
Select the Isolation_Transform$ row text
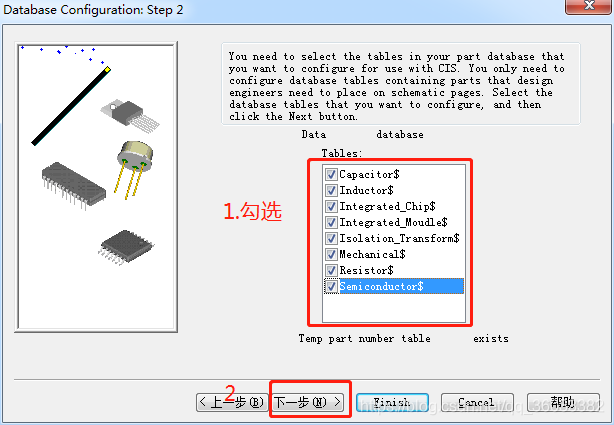tap(399, 239)
